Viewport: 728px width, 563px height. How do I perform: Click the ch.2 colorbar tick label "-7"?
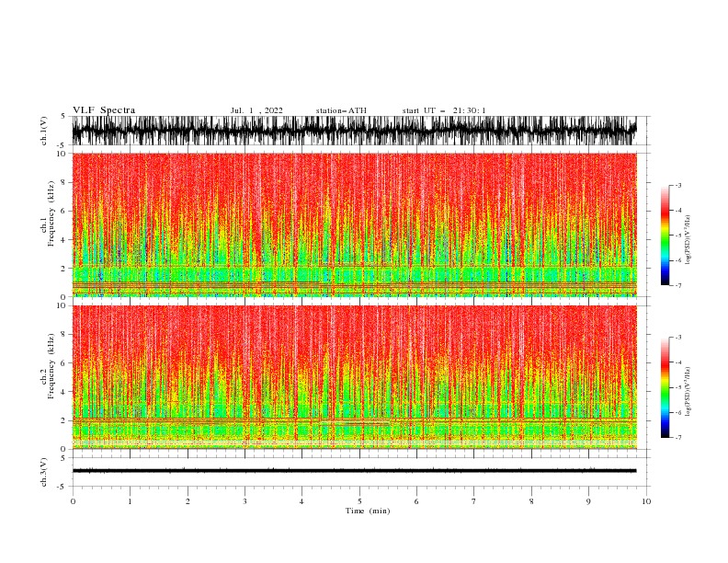click(678, 437)
